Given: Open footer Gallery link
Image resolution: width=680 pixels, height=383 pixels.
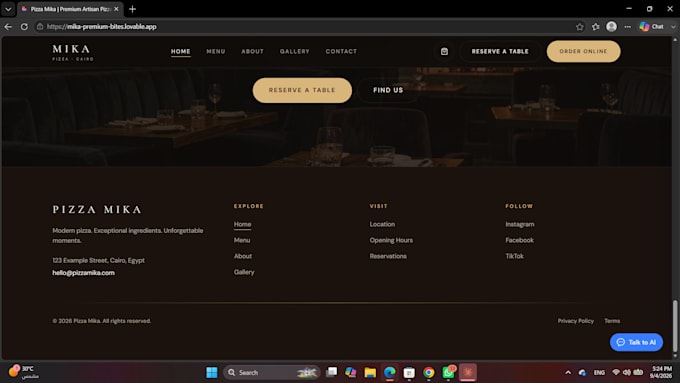Looking at the screenshot, I should point(244,272).
